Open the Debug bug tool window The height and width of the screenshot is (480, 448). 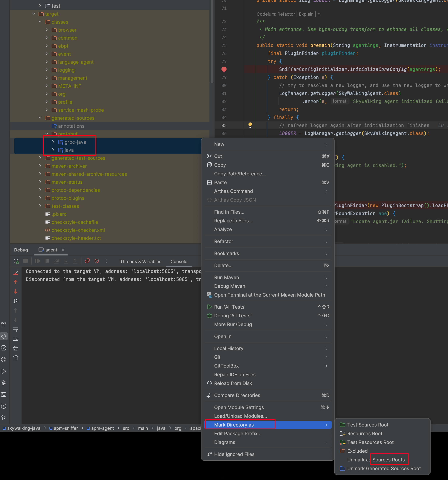pos(4,336)
